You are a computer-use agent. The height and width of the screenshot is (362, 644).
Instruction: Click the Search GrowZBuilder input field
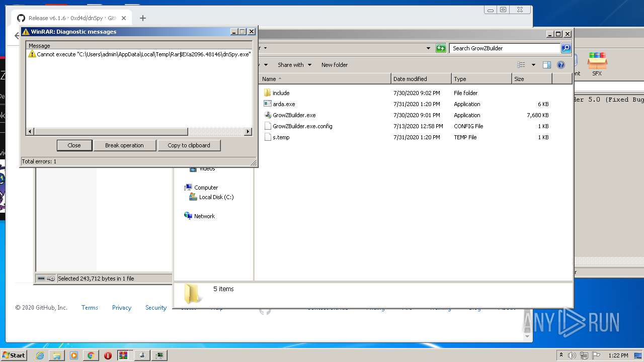coord(505,48)
